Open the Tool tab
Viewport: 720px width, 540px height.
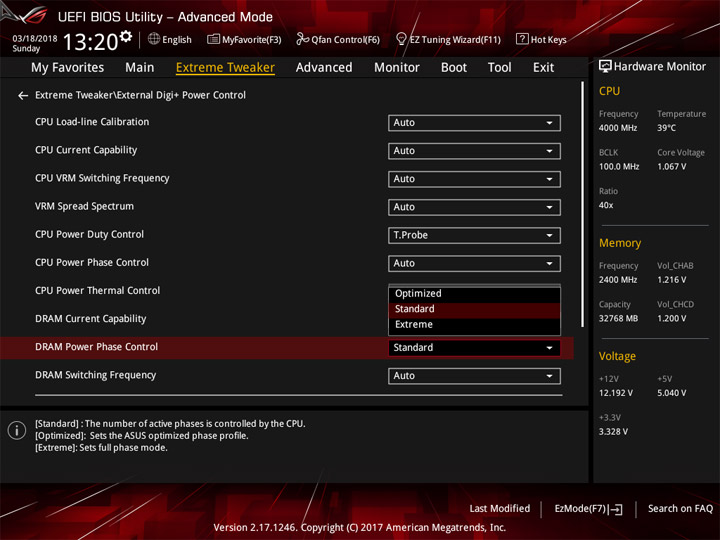point(500,68)
